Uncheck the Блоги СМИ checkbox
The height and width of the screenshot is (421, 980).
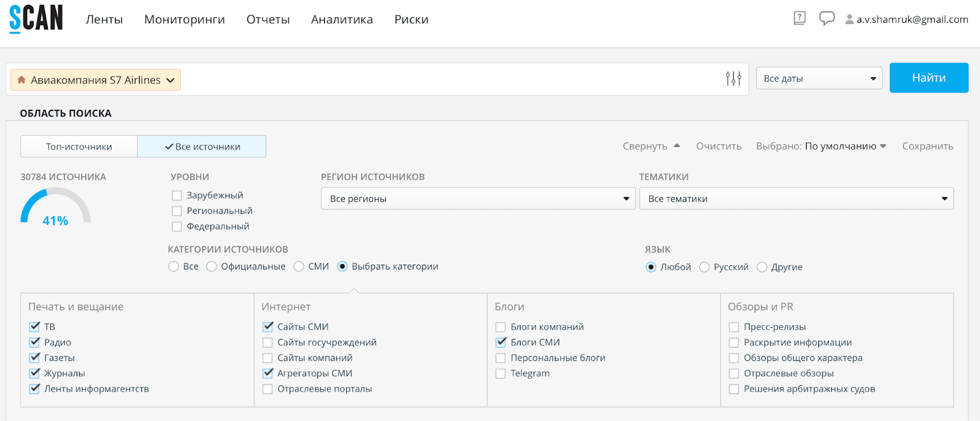click(501, 342)
